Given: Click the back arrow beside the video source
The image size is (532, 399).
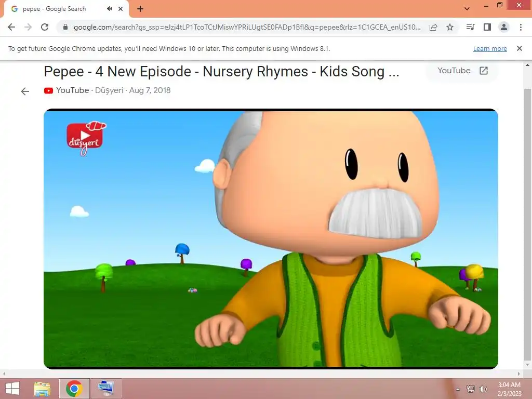Looking at the screenshot, I should coord(25,91).
